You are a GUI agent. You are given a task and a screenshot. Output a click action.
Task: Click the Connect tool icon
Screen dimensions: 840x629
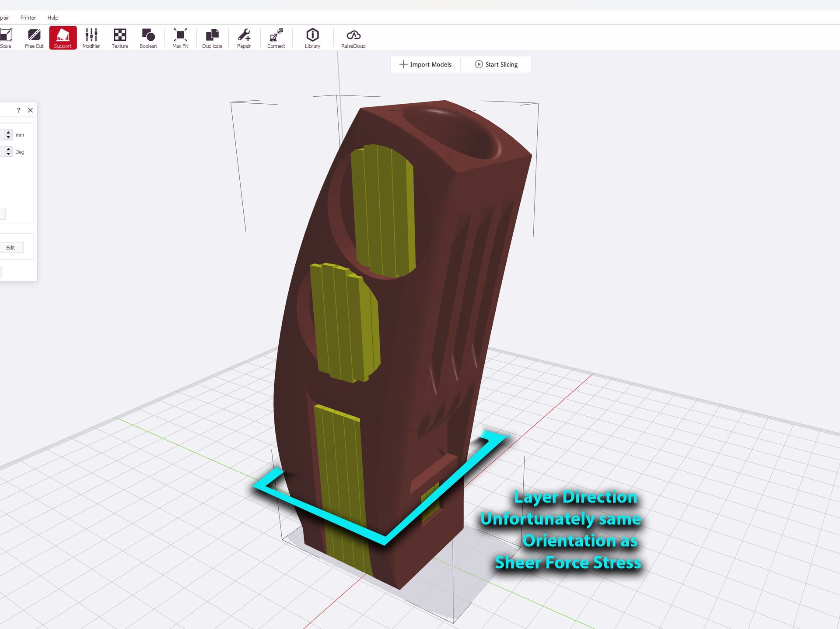coord(276,38)
